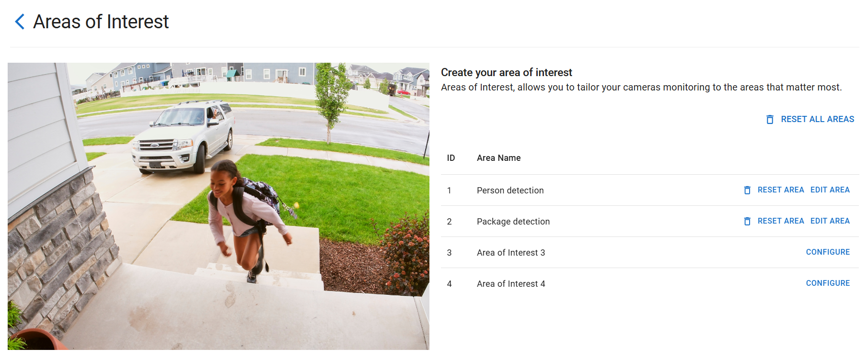Click the Create your area of interest heading
The width and height of the screenshot is (868, 360).
(506, 72)
